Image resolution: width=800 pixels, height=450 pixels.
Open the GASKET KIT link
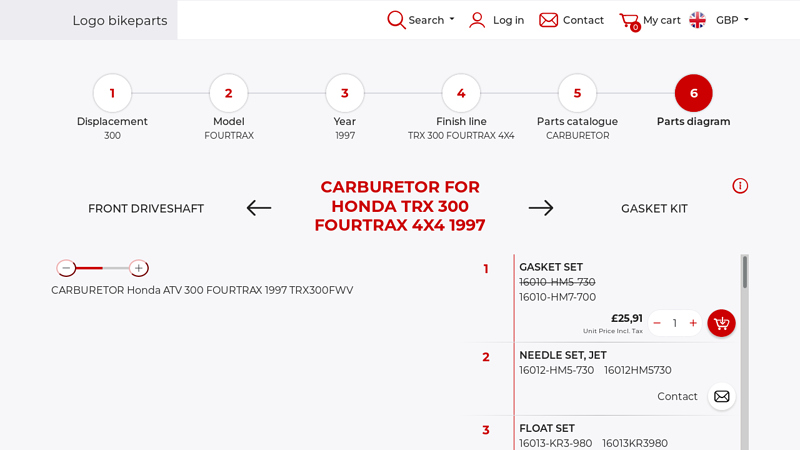click(x=654, y=209)
